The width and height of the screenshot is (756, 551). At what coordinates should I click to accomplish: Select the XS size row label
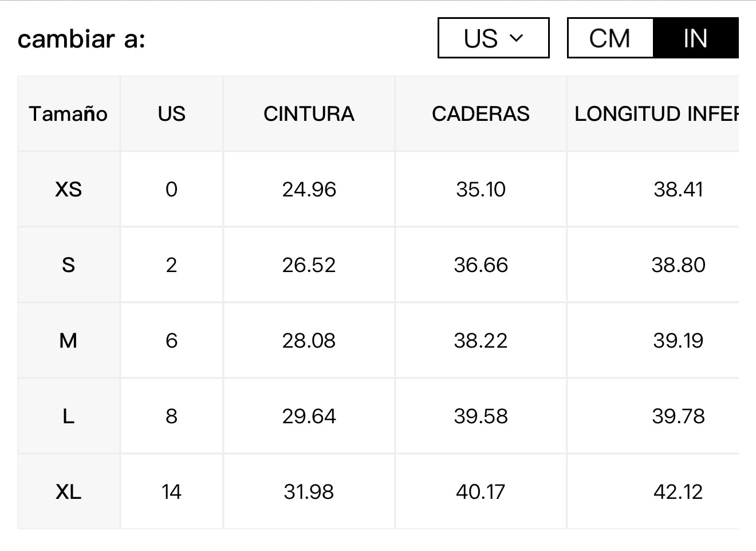[68, 189]
